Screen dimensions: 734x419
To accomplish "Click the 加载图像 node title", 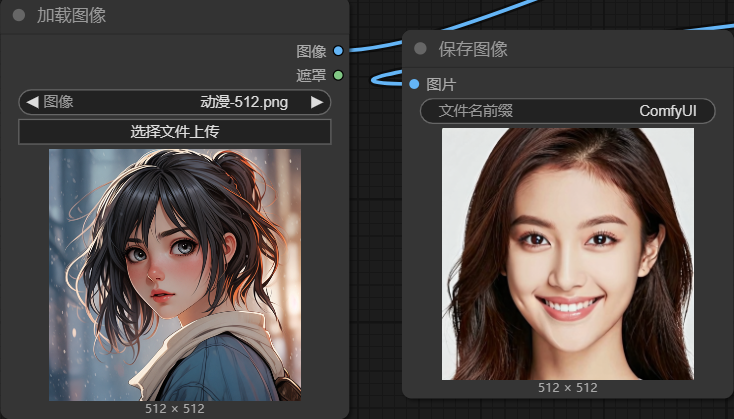I will (x=71, y=15).
